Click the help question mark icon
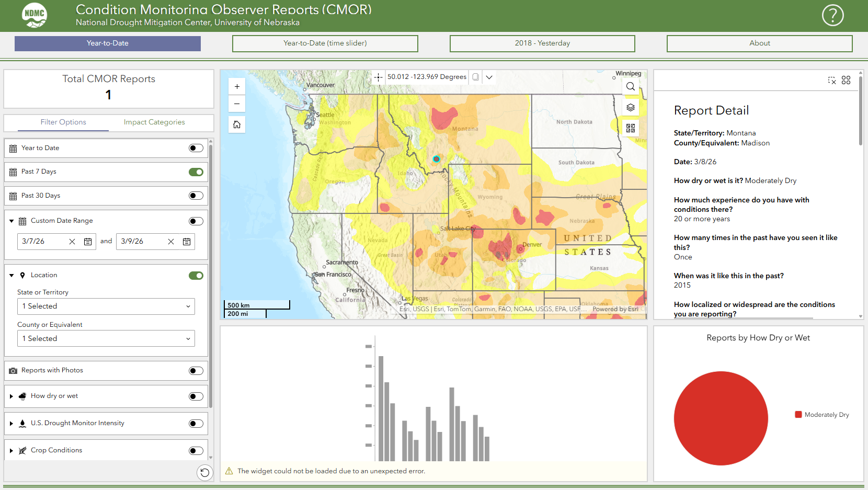Viewport: 868px width, 490px height. 832,15
